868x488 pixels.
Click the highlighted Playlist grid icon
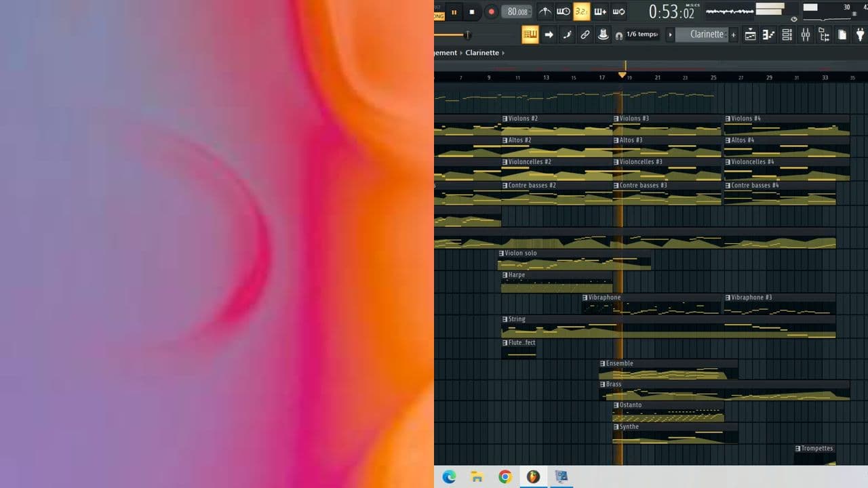[x=530, y=34]
